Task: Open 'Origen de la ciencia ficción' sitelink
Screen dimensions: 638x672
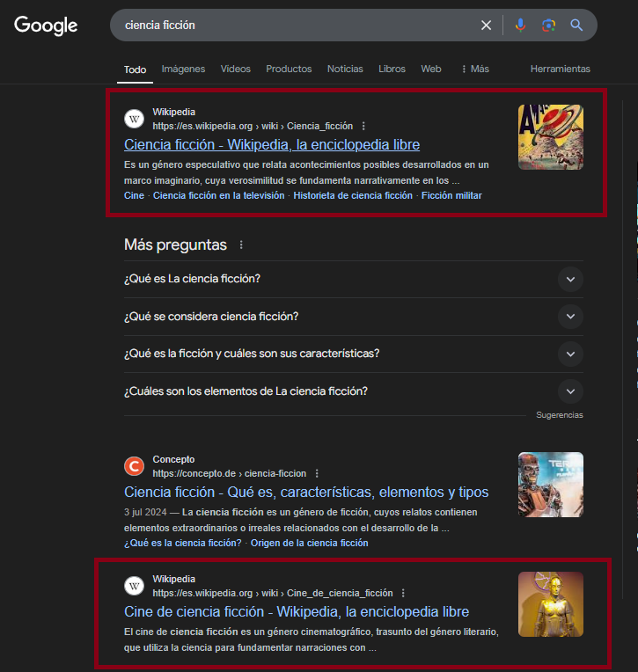Action: click(x=309, y=543)
